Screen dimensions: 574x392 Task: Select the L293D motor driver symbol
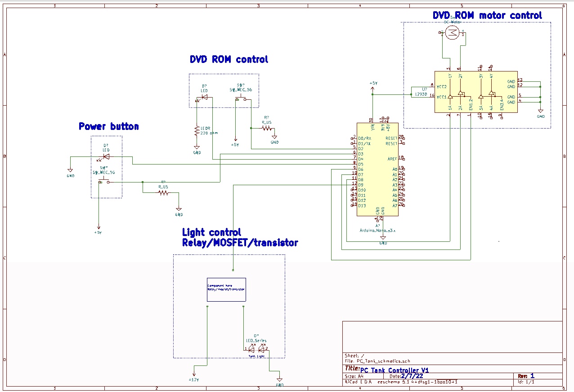475,92
